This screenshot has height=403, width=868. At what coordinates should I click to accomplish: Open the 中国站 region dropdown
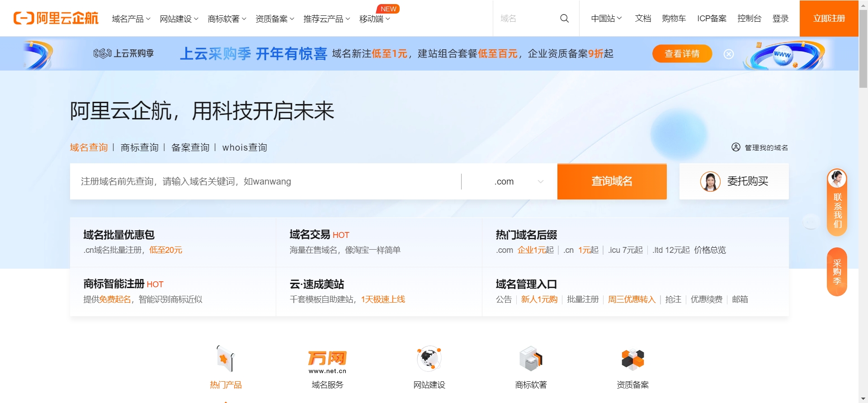607,18
